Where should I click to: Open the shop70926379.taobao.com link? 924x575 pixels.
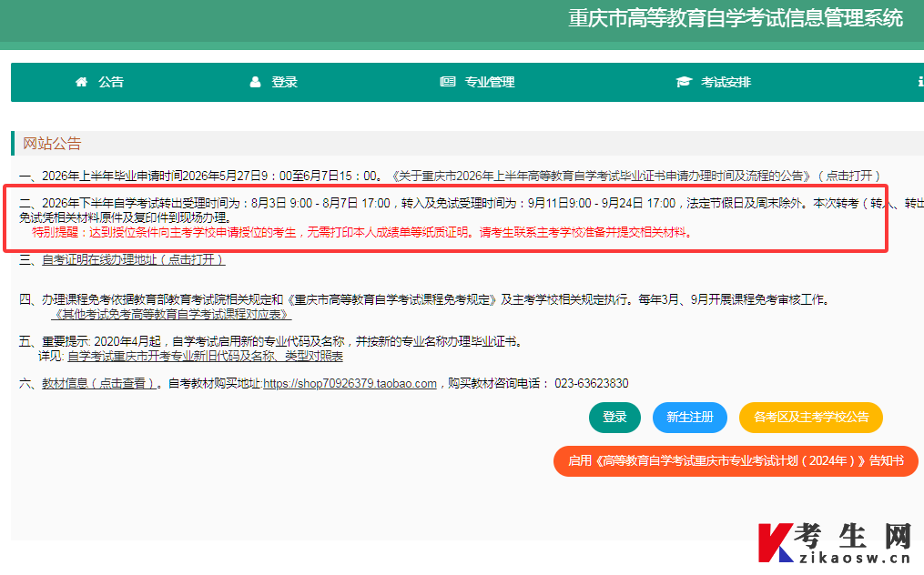(350, 383)
